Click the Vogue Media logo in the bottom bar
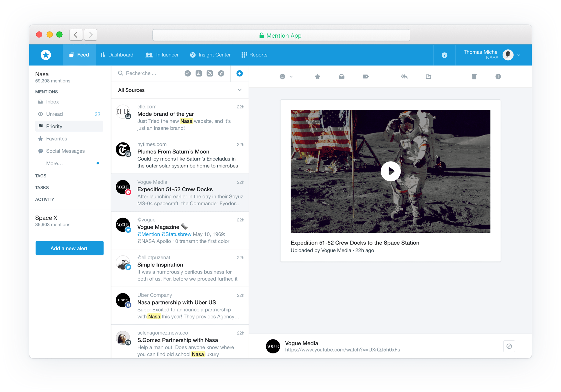Screen dimensions: 561x392 [273, 346]
